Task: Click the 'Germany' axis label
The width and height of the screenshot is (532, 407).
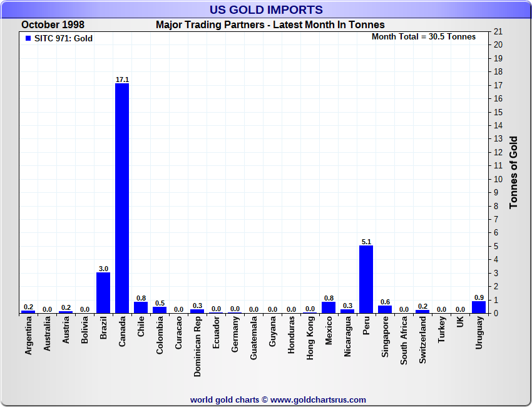Action: [x=235, y=334]
